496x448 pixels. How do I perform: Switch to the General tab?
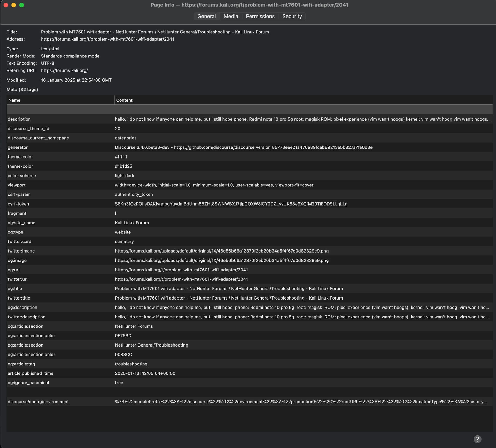(206, 16)
